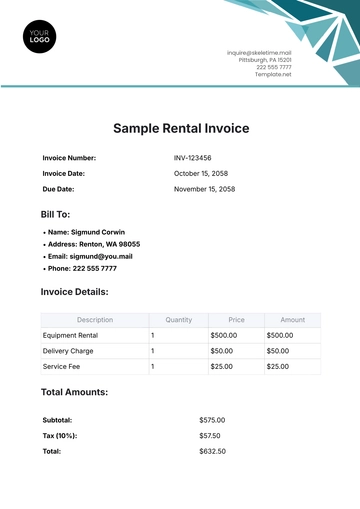This screenshot has width=360, height=509.
Task: Click the Total label
Action: 52,451
